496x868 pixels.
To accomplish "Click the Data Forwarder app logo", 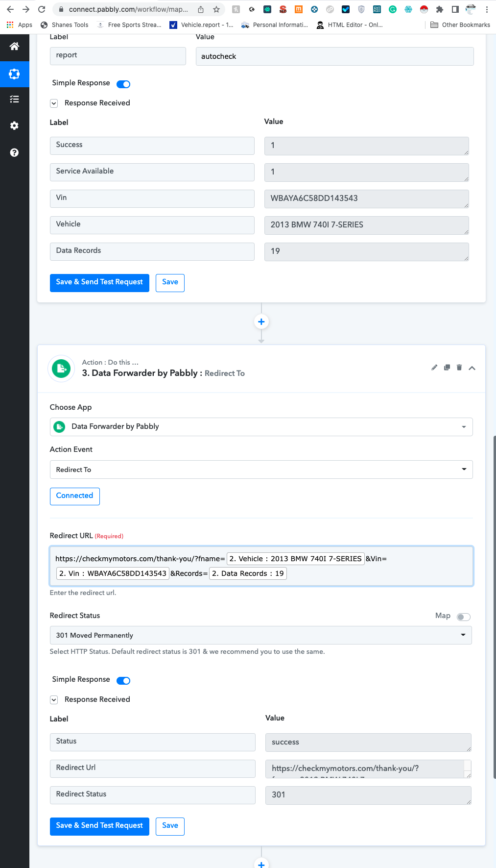I will click(61, 368).
